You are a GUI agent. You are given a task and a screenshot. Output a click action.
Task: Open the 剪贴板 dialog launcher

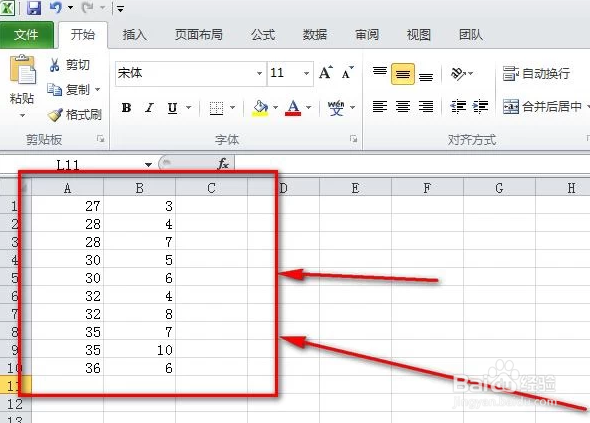click(x=100, y=139)
